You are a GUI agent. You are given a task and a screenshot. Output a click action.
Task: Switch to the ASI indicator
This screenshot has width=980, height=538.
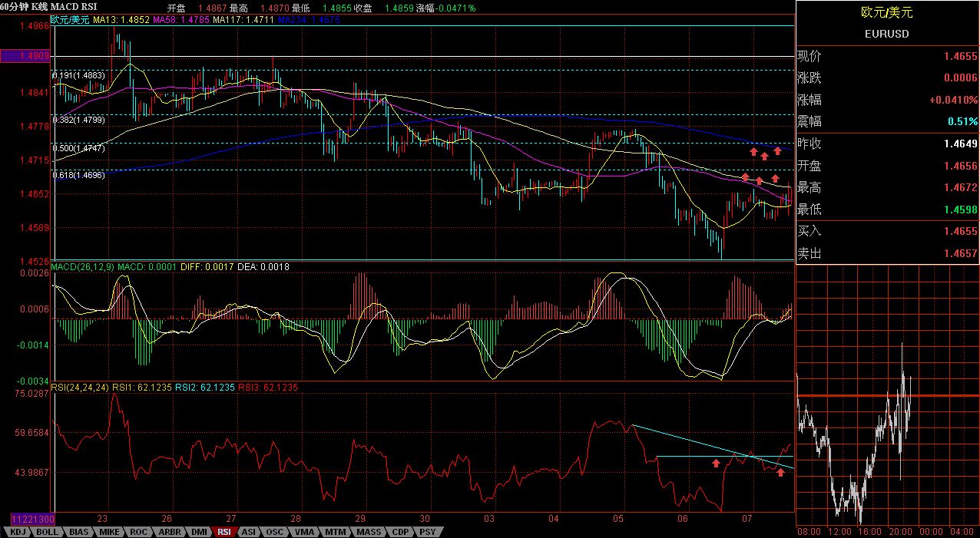[249, 531]
